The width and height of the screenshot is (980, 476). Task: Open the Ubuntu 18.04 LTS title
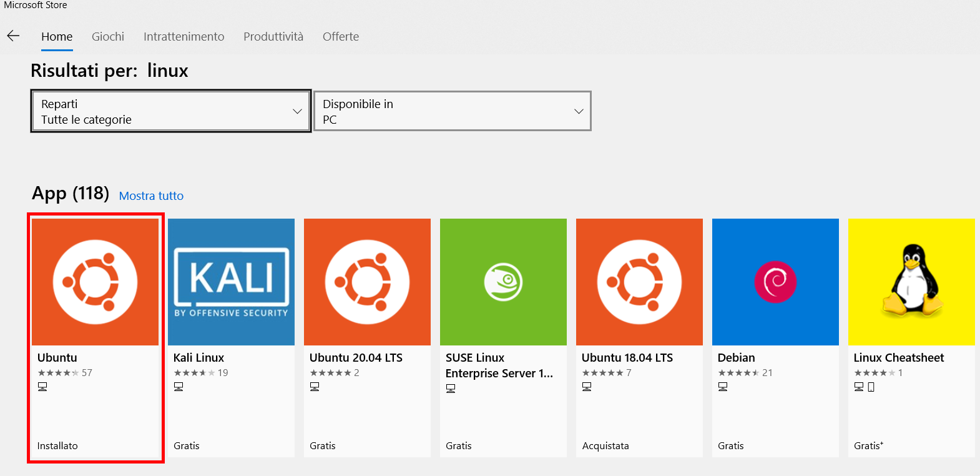(627, 358)
